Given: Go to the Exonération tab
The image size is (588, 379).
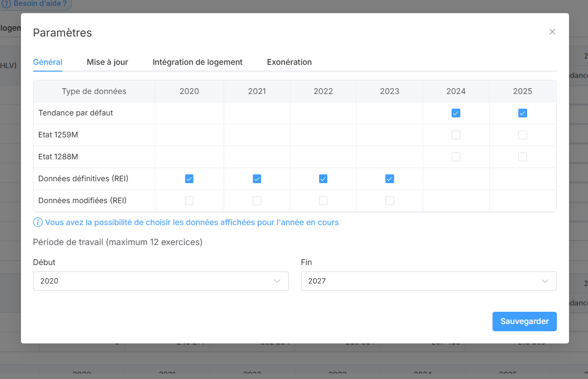Looking at the screenshot, I should [289, 62].
